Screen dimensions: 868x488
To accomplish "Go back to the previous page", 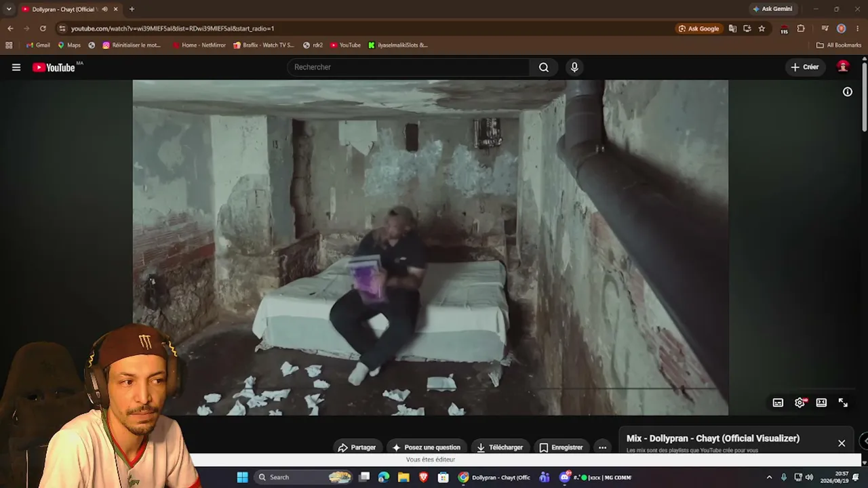I will coord(10,28).
